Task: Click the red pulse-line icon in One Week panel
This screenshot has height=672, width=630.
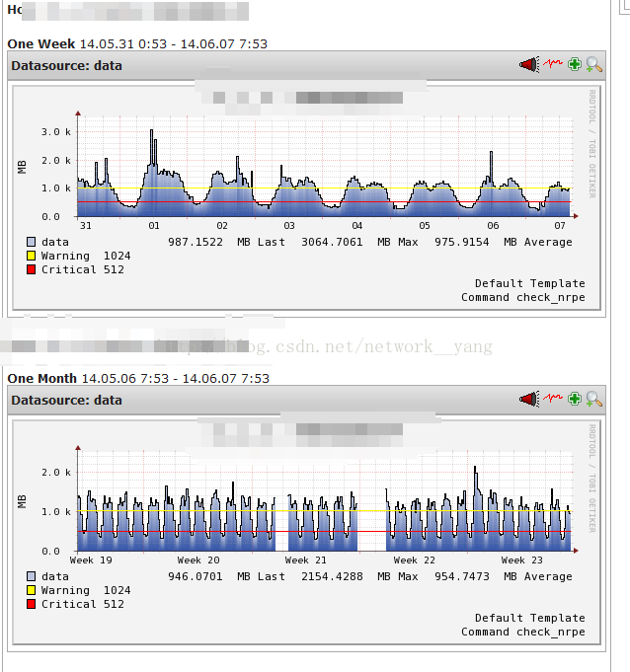Action: 553,64
